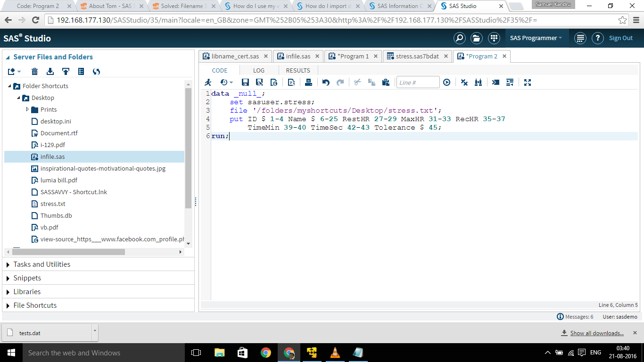Open the SAS Programmer perspective dropdown
The width and height of the screenshot is (644, 362).
537,38
